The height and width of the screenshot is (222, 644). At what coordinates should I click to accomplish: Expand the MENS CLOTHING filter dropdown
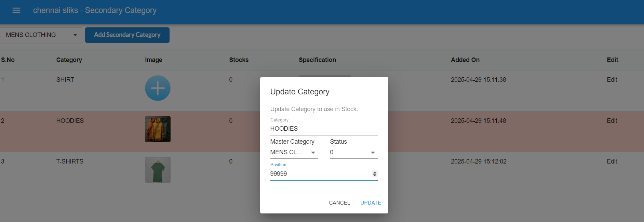pos(41,35)
